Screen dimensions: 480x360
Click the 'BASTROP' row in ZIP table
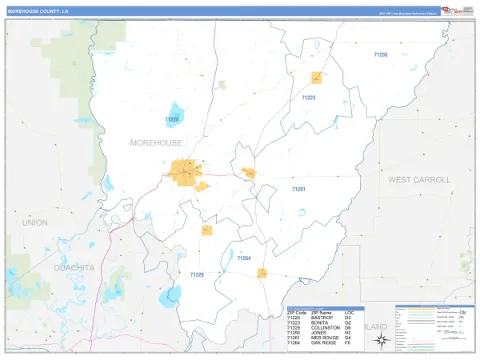pos(319,318)
